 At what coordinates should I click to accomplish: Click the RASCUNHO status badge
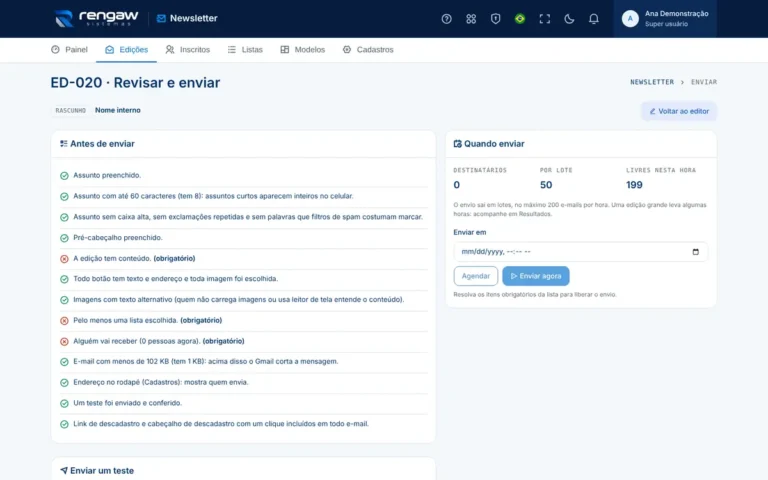(x=71, y=110)
